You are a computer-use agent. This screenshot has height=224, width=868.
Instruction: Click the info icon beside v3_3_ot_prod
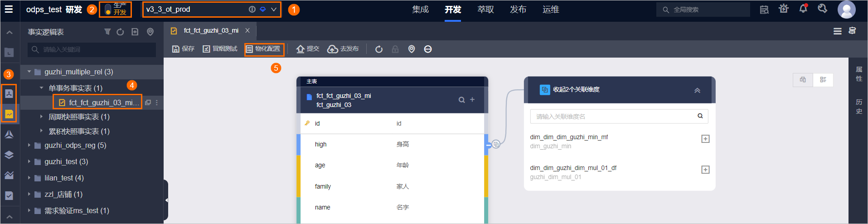[252, 10]
